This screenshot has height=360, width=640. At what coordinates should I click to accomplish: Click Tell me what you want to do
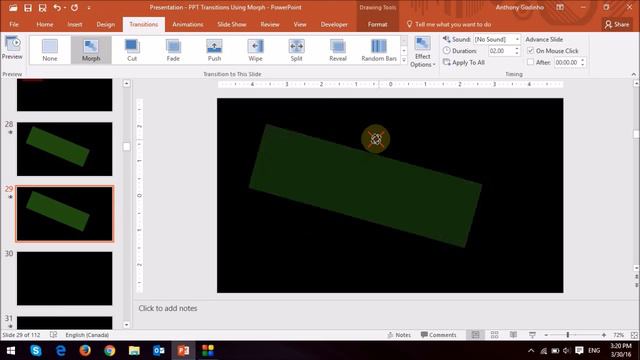(449, 24)
